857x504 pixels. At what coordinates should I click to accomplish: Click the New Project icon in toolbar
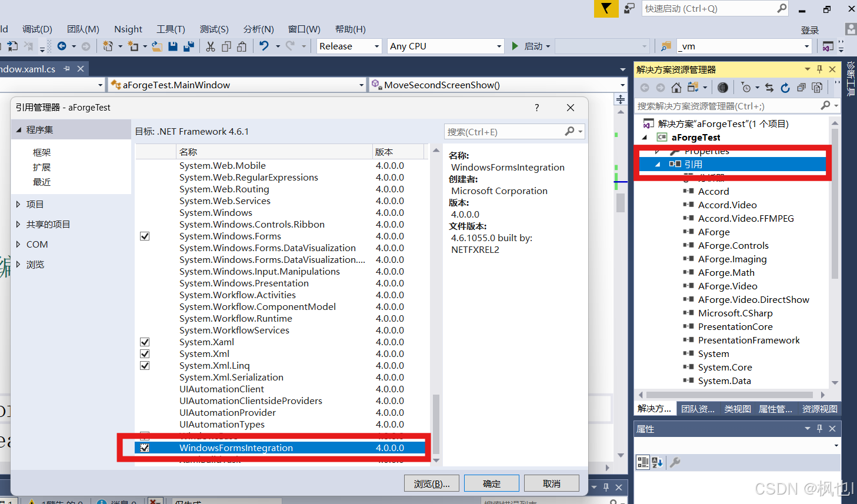108,46
